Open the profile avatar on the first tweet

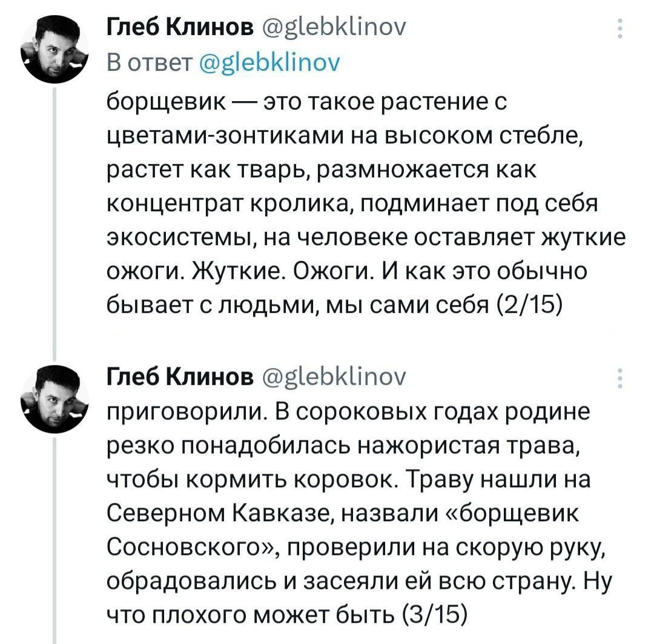[x=54, y=49]
